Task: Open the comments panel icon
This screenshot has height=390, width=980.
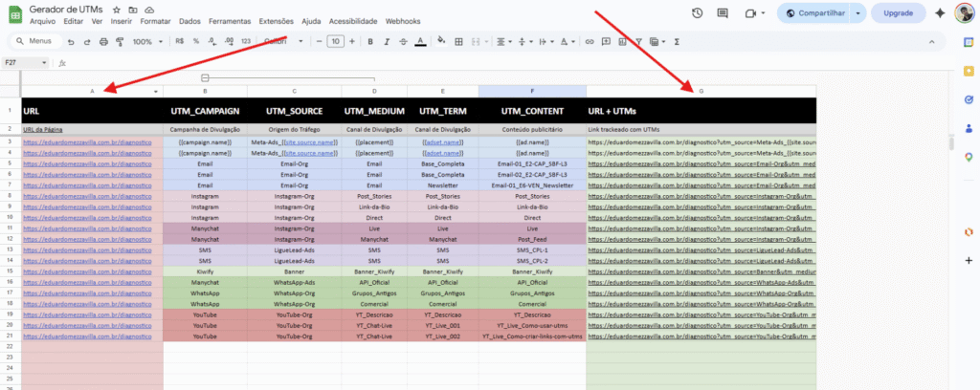Action: coord(723,12)
